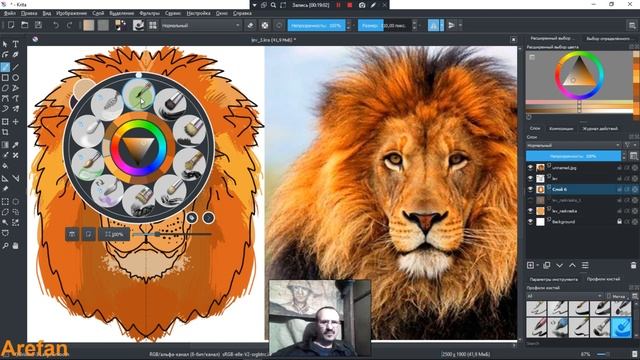Open canvas-only zoom percentage in popup palette
This screenshot has width=640, height=360.
[x=114, y=234]
